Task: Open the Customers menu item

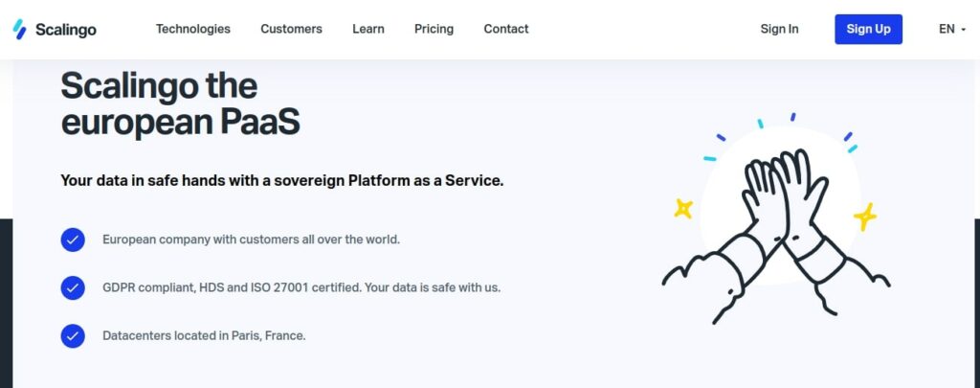Action: 291,29
